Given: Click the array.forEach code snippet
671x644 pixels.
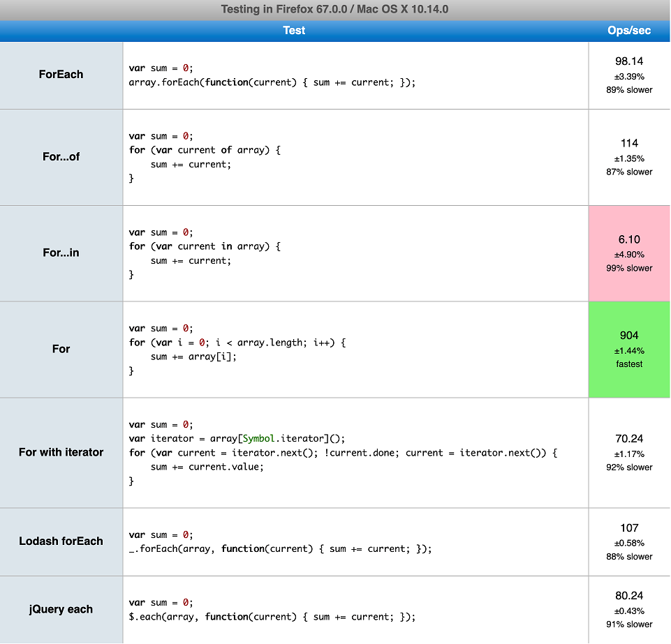Looking at the screenshot, I should coord(272,82).
